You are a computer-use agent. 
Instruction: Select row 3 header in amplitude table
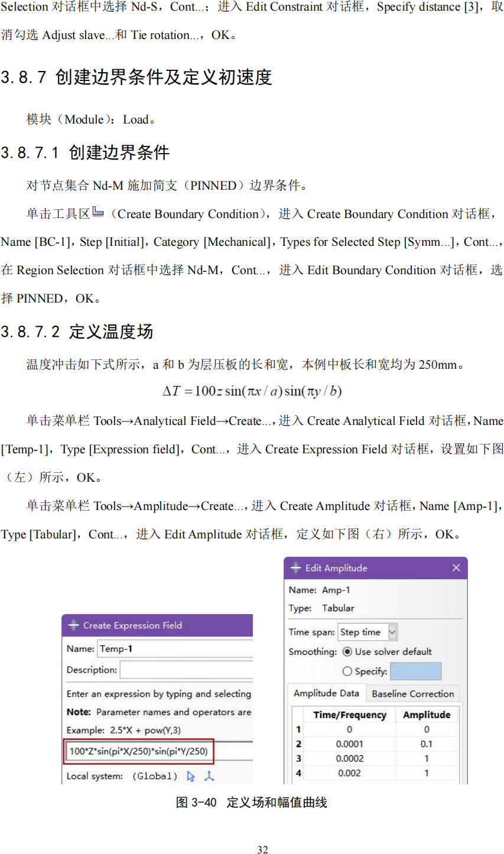pyautogui.click(x=298, y=758)
